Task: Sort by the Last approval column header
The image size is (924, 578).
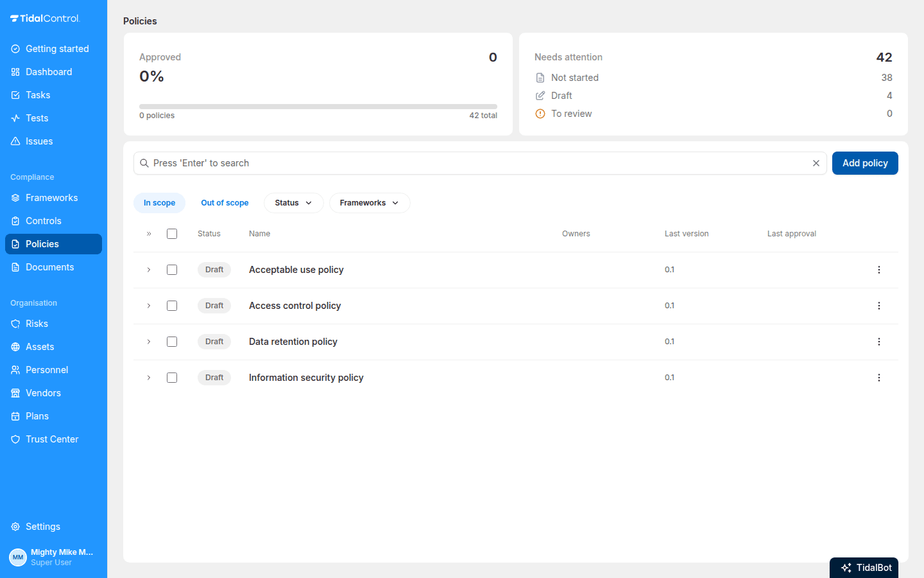Action: [x=792, y=234]
